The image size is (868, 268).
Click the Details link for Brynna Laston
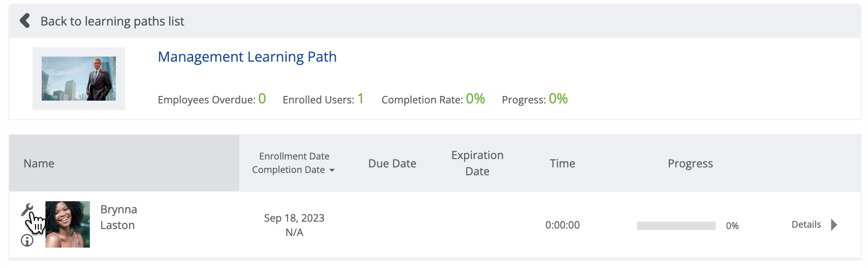click(x=806, y=224)
